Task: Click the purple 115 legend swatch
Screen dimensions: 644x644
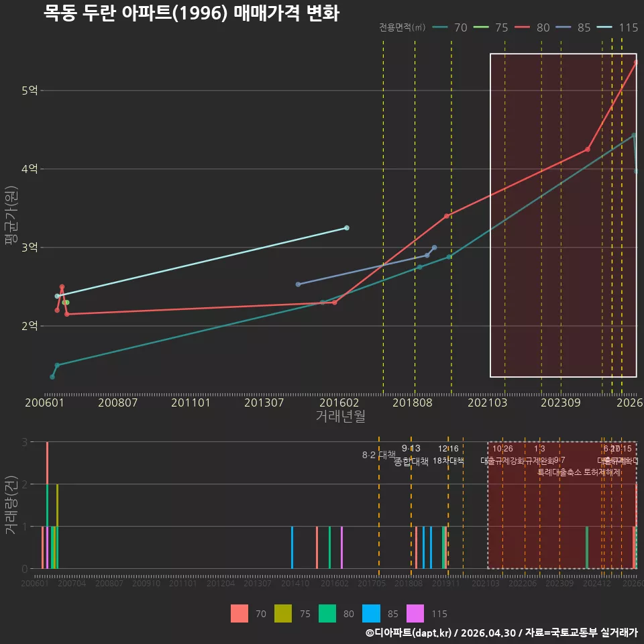Action: coord(415,614)
